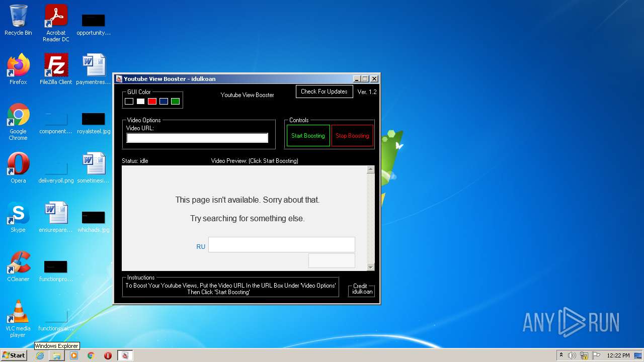Screen dimensions: 644x362
Task: Choose black GUI color swatch
Action: pos(129,102)
